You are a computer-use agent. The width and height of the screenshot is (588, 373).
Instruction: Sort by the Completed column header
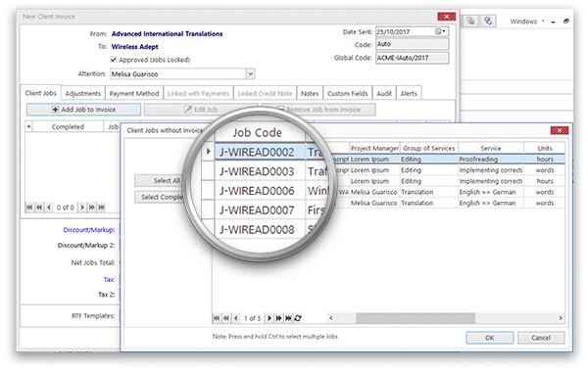(x=68, y=126)
